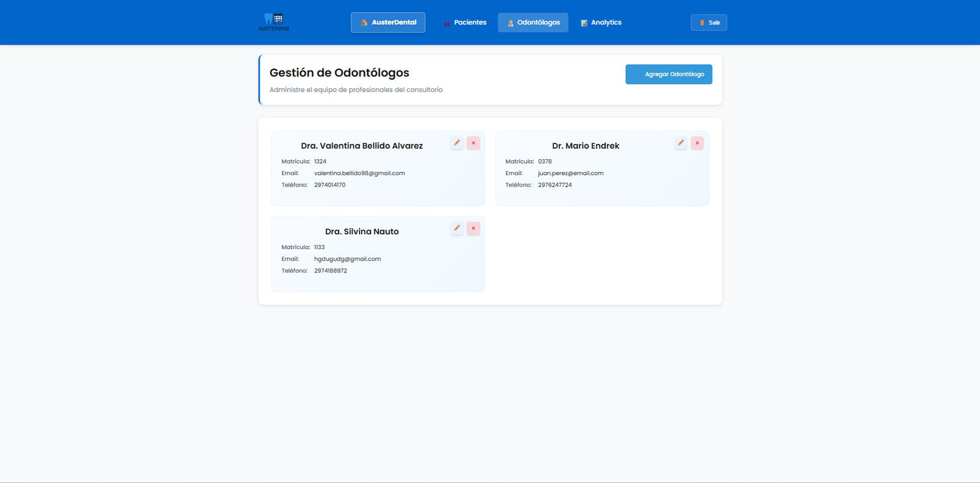This screenshot has height=483, width=980.
Task: Delete Dr. Mario Endrek using X icon
Action: [697, 143]
